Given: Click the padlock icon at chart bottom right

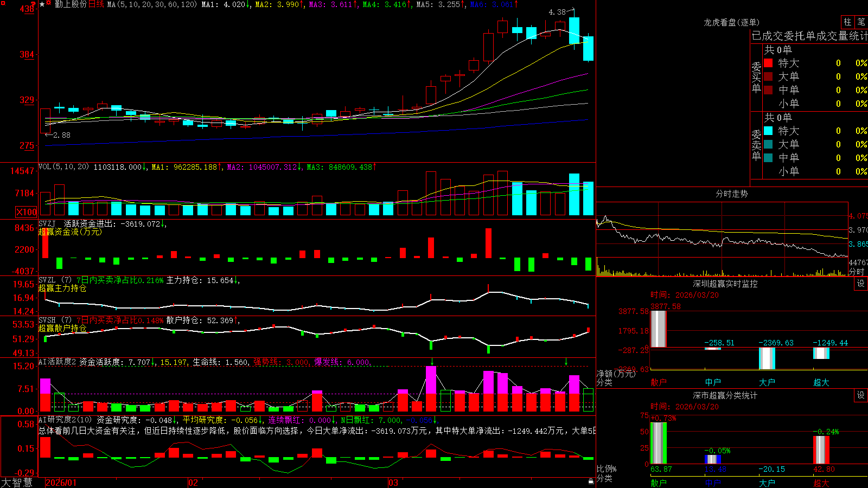Looking at the screenshot, I should (x=591, y=481).
